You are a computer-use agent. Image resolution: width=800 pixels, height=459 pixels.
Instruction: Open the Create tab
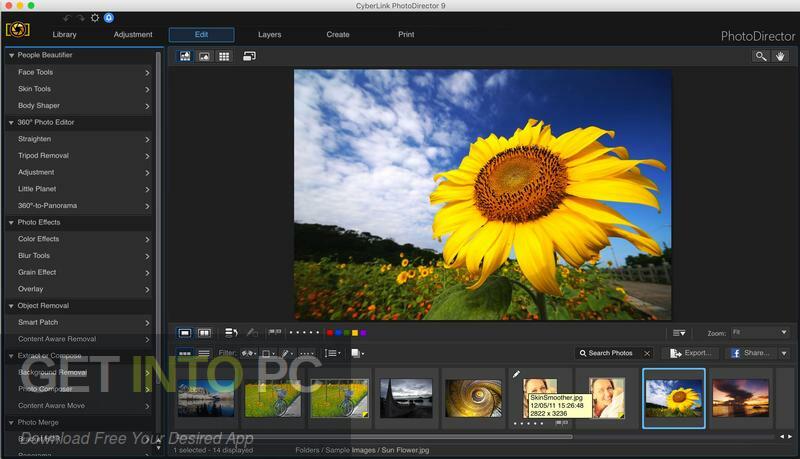click(x=338, y=35)
